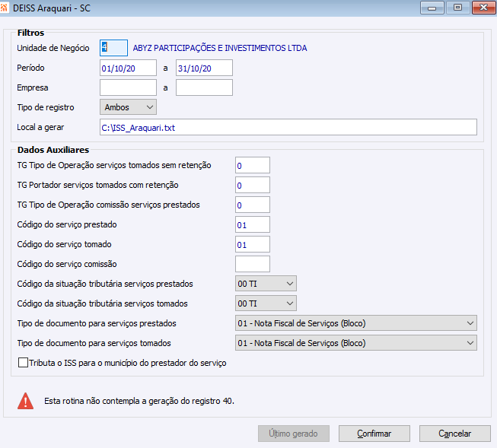Click the Código do serviço comissão field
Viewport: 497px width, 448px height.
(x=253, y=264)
